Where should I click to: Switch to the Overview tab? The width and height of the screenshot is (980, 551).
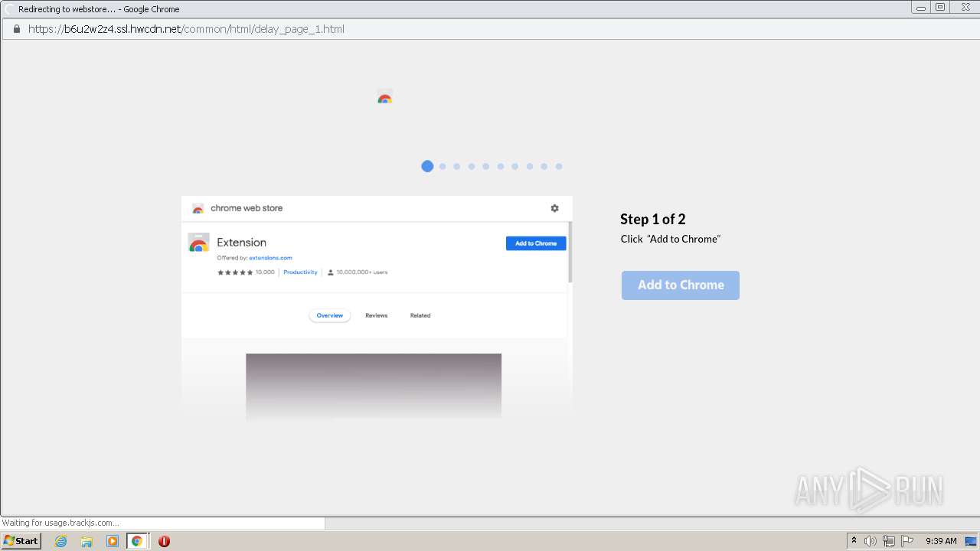[330, 315]
